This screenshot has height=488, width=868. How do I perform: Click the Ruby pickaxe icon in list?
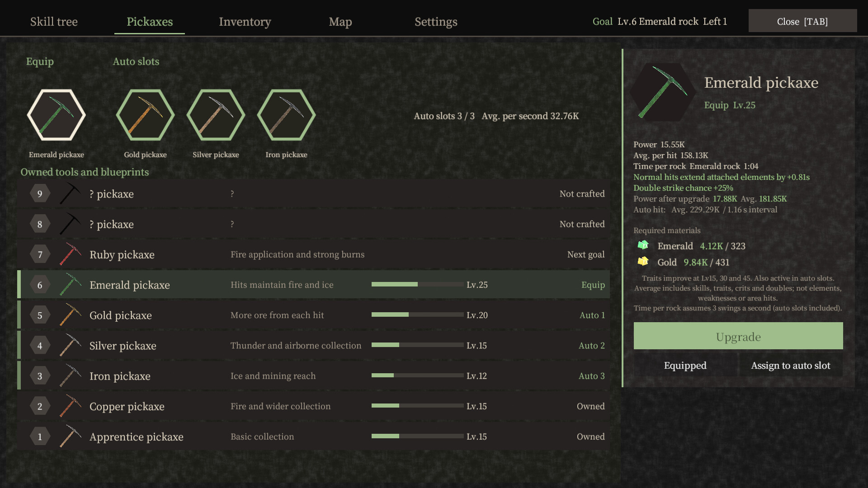[x=70, y=254]
